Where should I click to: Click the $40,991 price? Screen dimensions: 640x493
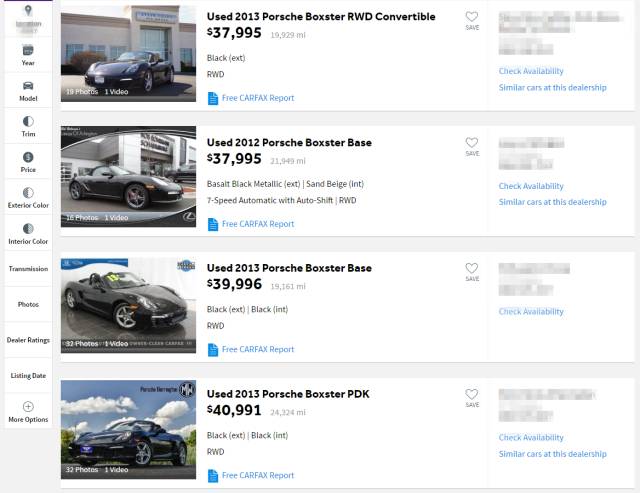234,411
